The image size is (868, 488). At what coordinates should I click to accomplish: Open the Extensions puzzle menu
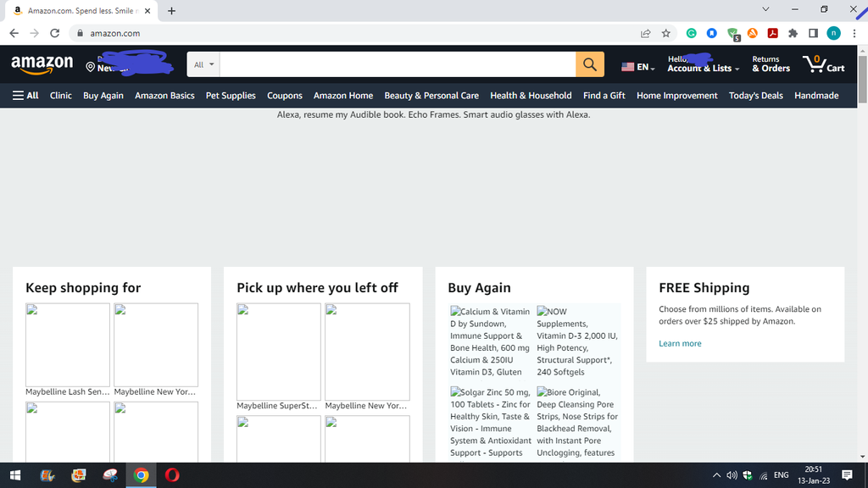coord(793,33)
